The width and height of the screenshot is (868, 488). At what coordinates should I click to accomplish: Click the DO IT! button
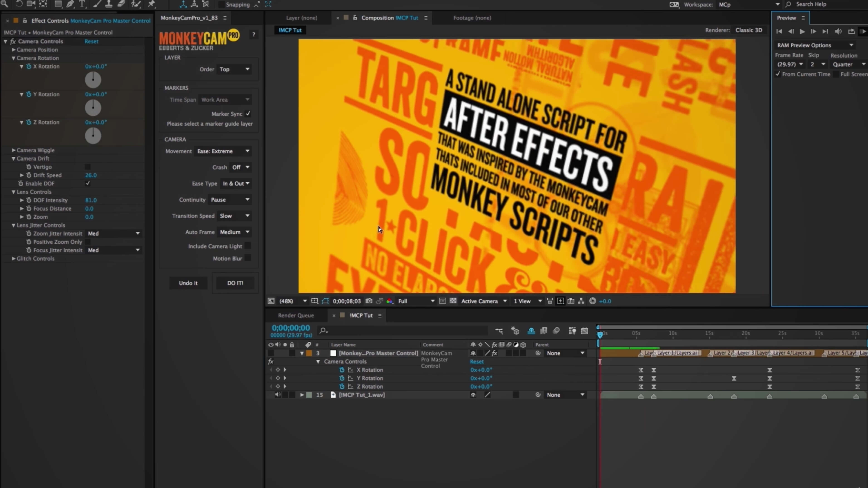[235, 283]
